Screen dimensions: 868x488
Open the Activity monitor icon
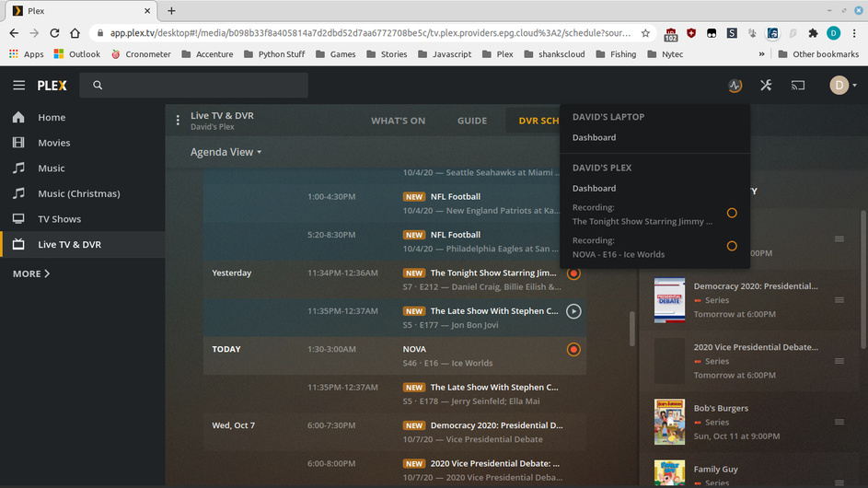pos(735,86)
